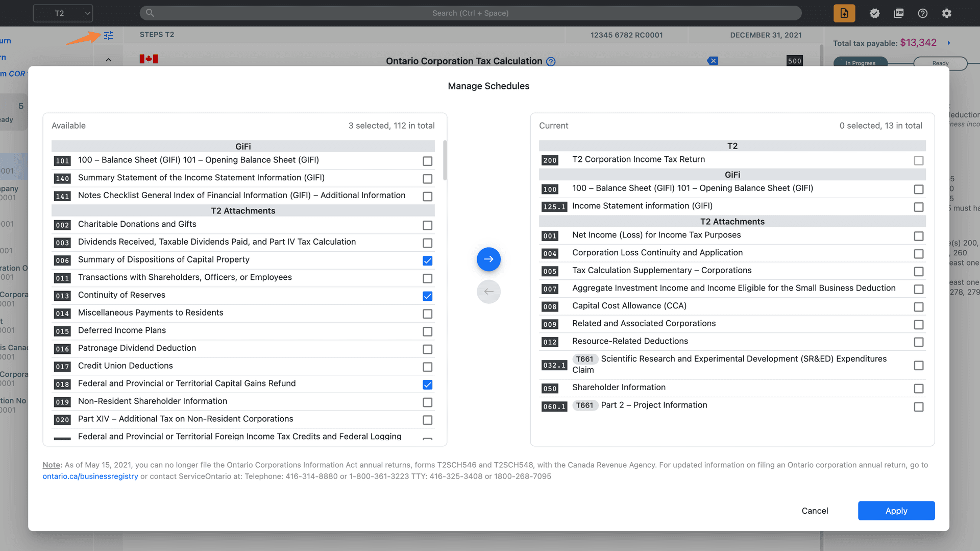Viewport: 980px width, 551px height.
Task: Select the Ready status step
Action: 940,63
